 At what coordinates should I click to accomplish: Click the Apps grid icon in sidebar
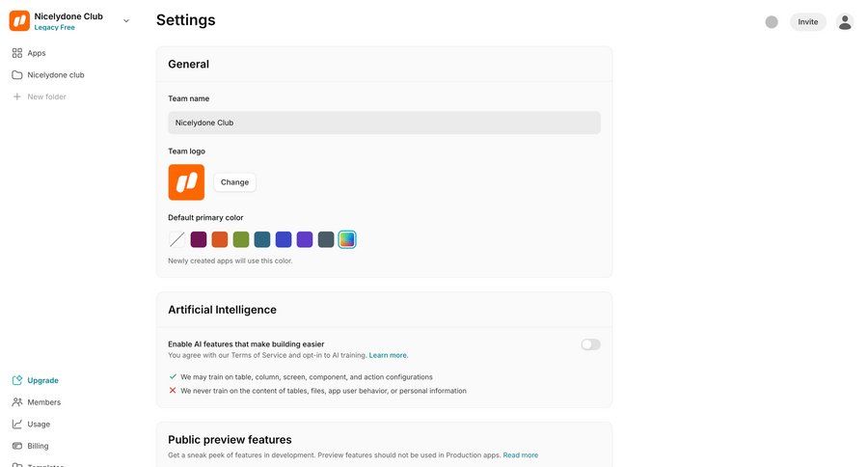pyautogui.click(x=17, y=53)
